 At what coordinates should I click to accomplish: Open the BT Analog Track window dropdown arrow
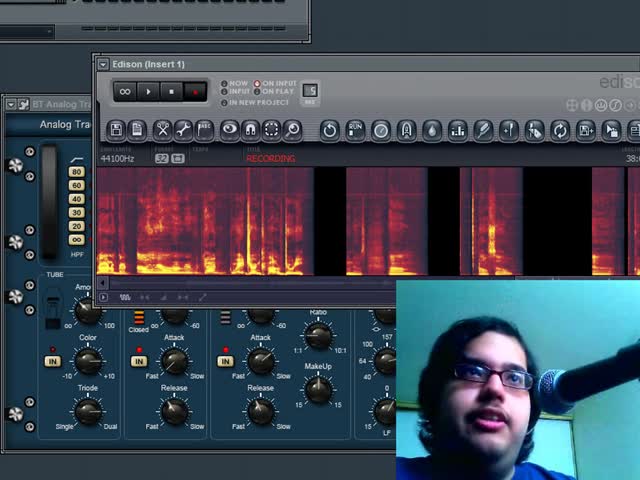pyautogui.click(x=11, y=104)
